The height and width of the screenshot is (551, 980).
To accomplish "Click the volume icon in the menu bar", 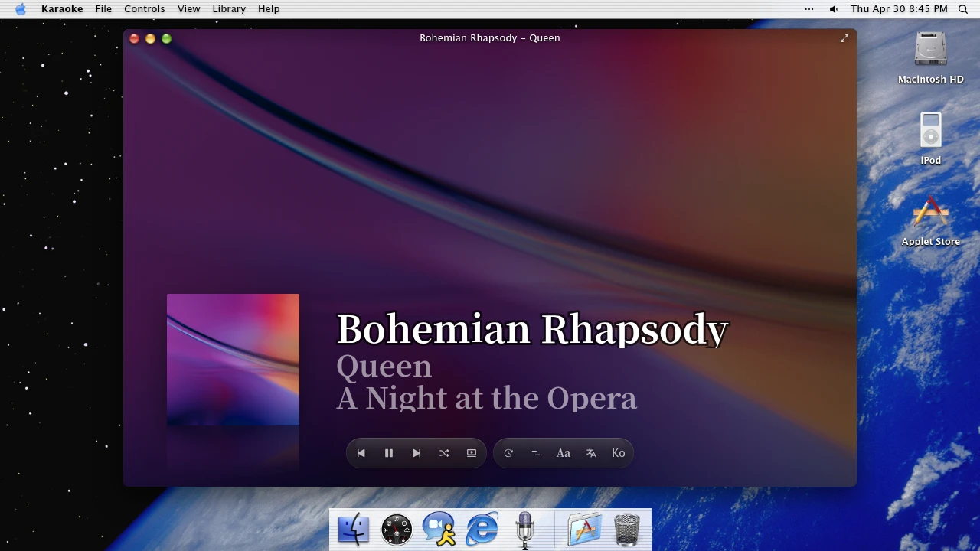I will [834, 8].
